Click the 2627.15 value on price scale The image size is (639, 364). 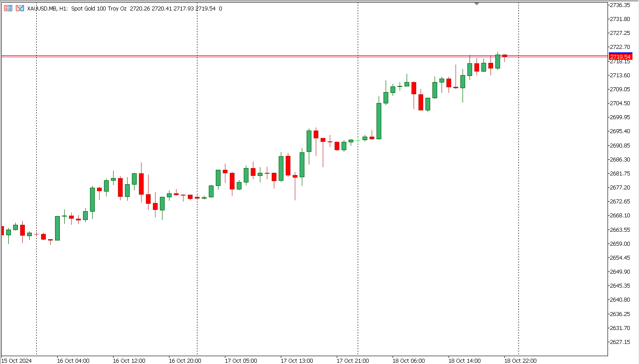620,342
